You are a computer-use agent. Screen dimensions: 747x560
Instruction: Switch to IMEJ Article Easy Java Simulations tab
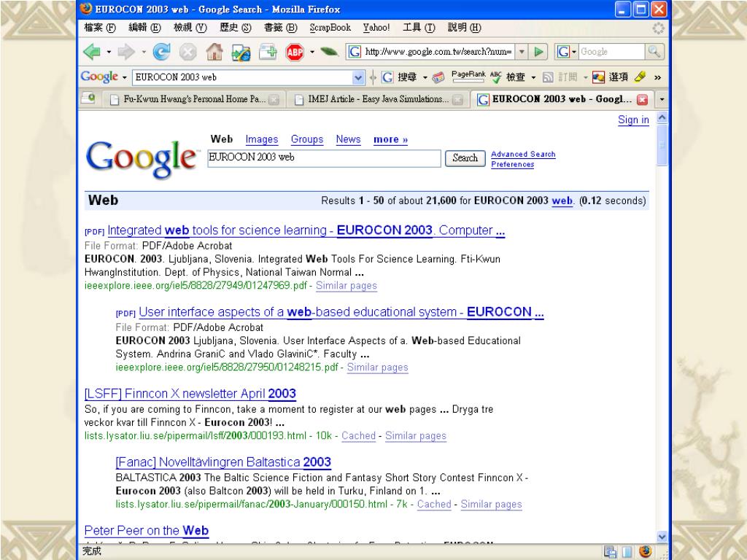point(379,99)
